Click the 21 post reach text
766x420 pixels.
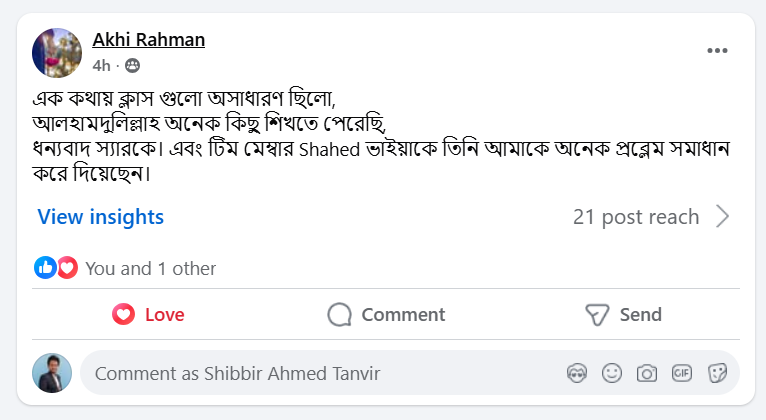(636, 217)
